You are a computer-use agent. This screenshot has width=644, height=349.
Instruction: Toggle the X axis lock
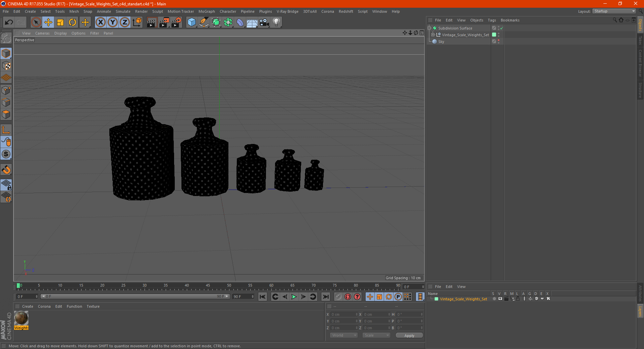(100, 22)
